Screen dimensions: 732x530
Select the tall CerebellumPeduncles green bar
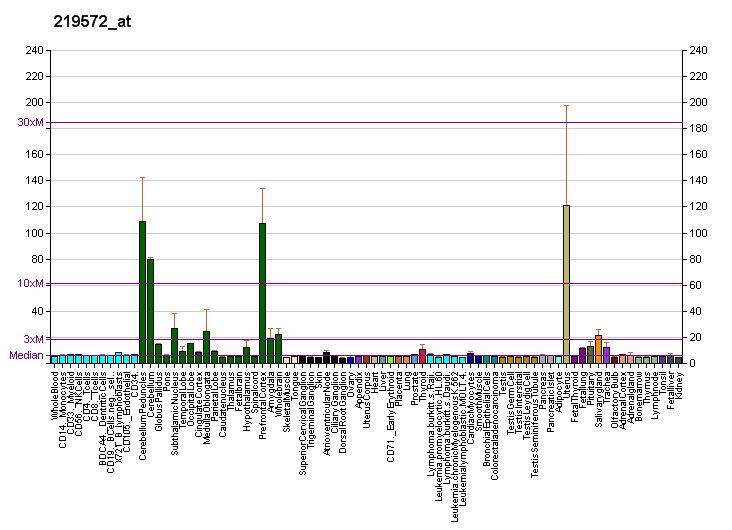[142, 291]
